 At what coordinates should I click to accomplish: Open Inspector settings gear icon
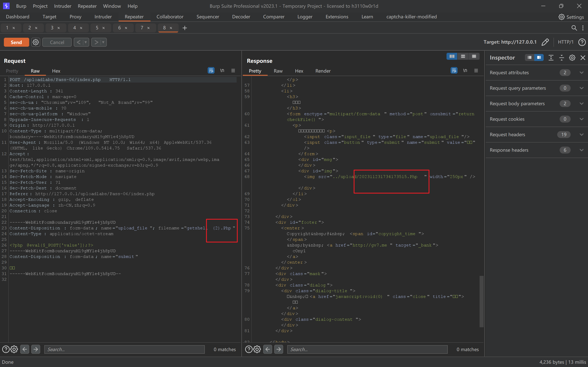coord(572,57)
